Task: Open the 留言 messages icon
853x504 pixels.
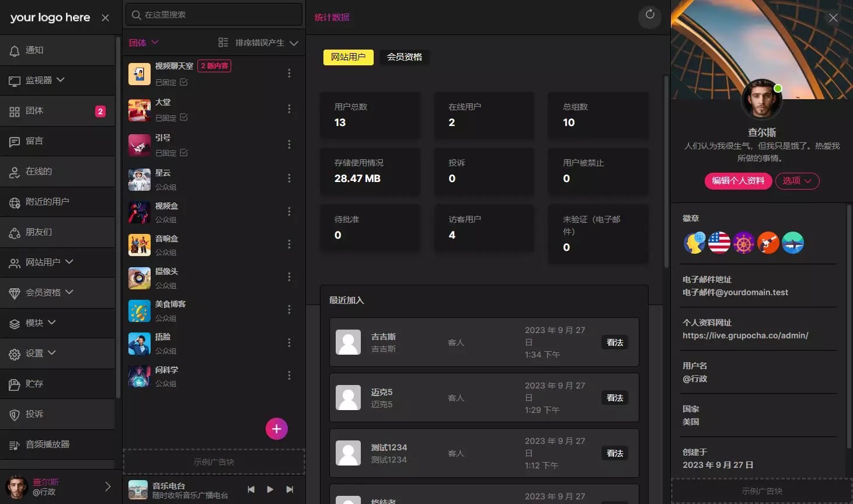Action: (15, 142)
